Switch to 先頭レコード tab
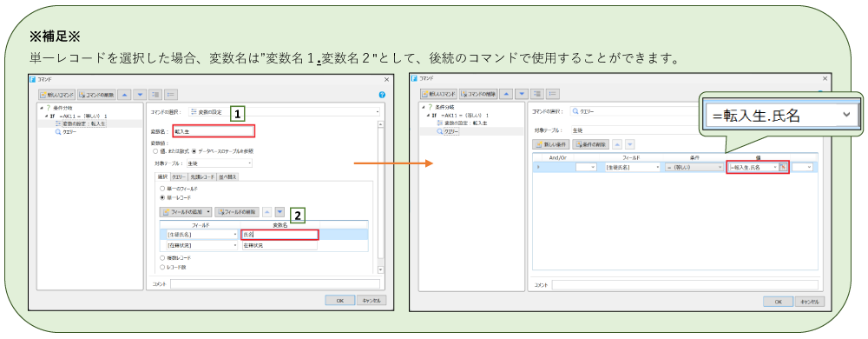868x339 pixels. click(x=202, y=176)
